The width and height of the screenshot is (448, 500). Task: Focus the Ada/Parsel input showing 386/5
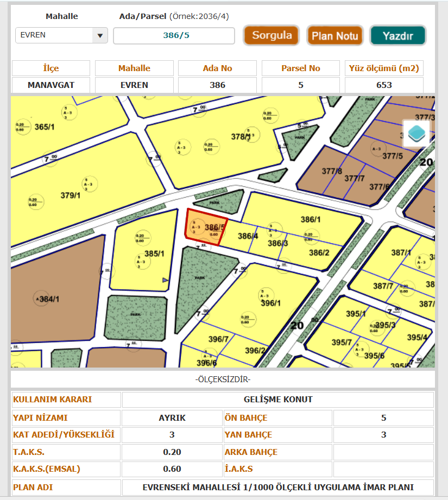pos(174,36)
